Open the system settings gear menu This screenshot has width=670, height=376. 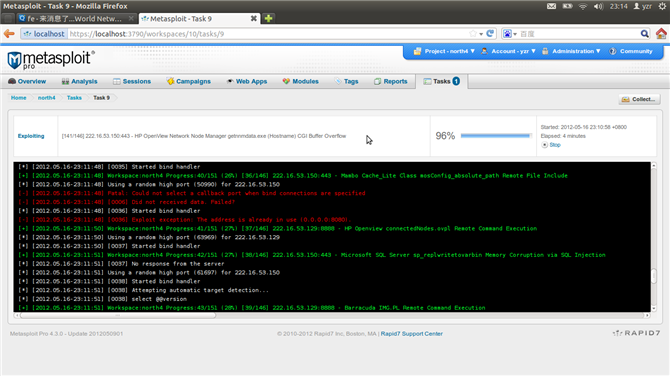[x=662, y=6]
